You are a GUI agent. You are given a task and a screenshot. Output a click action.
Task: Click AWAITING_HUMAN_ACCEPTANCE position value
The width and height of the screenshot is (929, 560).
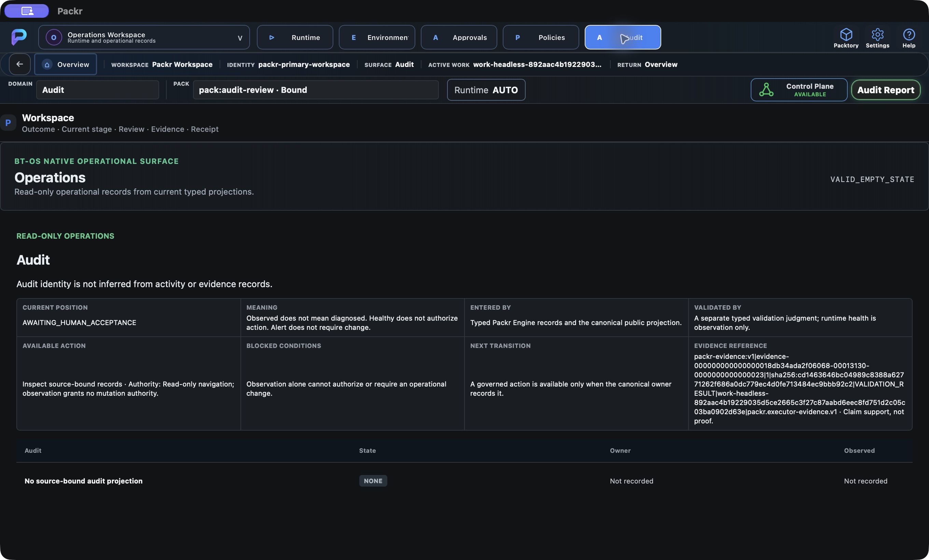pyautogui.click(x=79, y=323)
